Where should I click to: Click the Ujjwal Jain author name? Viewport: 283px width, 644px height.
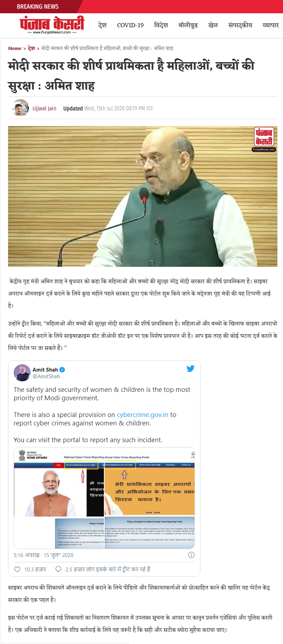(44, 108)
